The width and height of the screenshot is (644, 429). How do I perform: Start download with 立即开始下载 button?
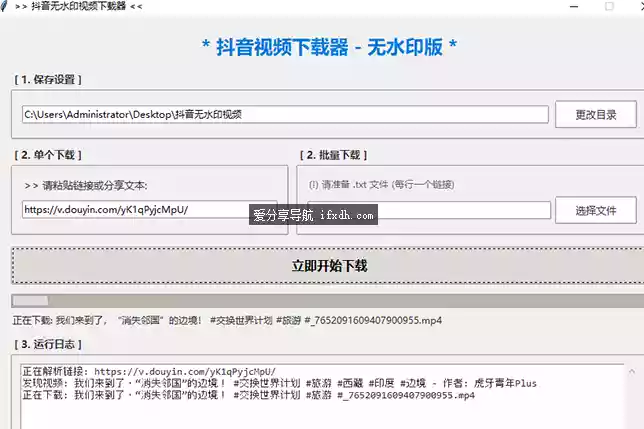tap(329, 266)
